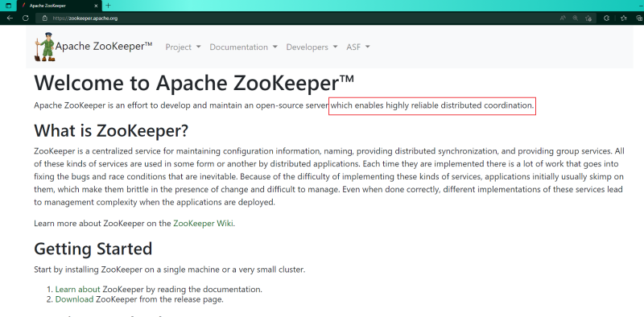Click the "Start by installing ZooKeeper" sentence
The image size is (644, 317).
coord(170,270)
